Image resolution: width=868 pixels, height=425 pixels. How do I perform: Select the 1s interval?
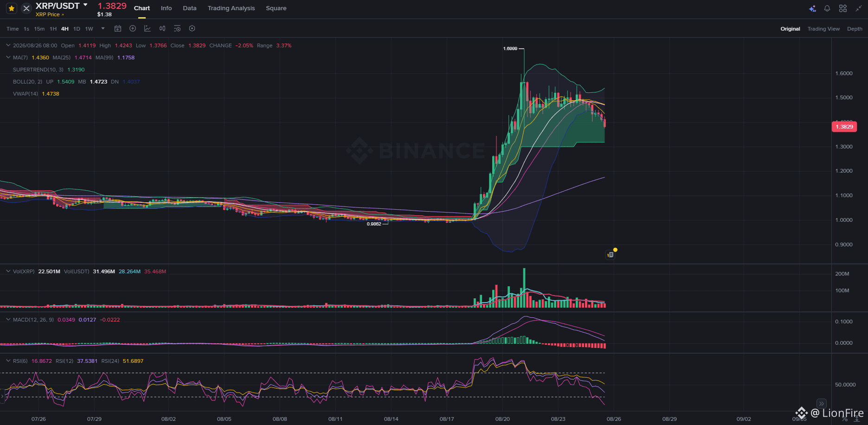click(26, 29)
